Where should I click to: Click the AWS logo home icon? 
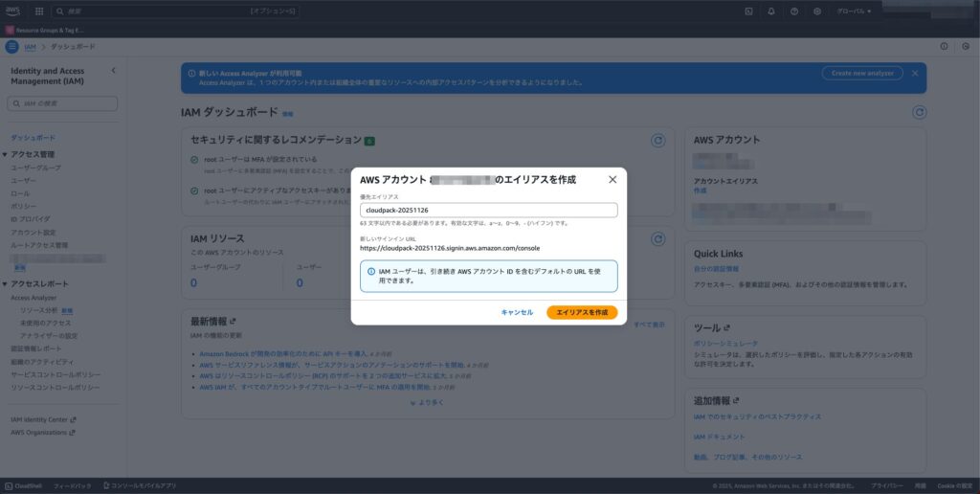click(x=14, y=11)
